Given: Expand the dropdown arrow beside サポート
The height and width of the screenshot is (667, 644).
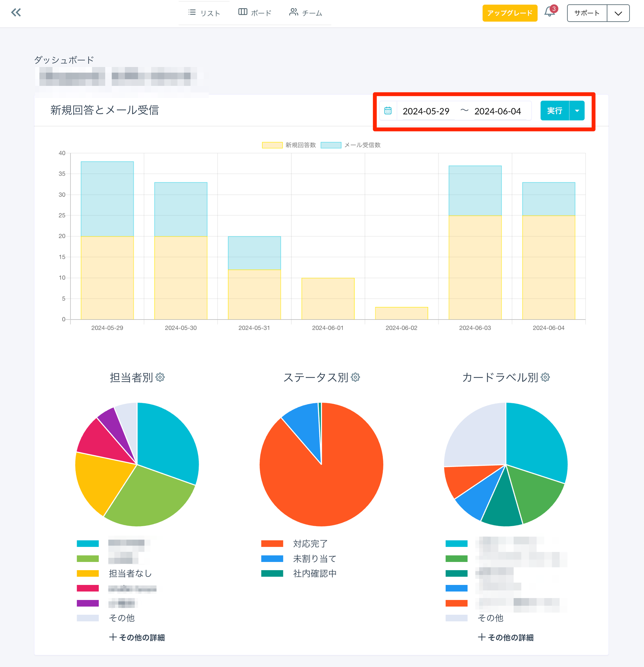Looking at the screenshot, I should [618, 13].
